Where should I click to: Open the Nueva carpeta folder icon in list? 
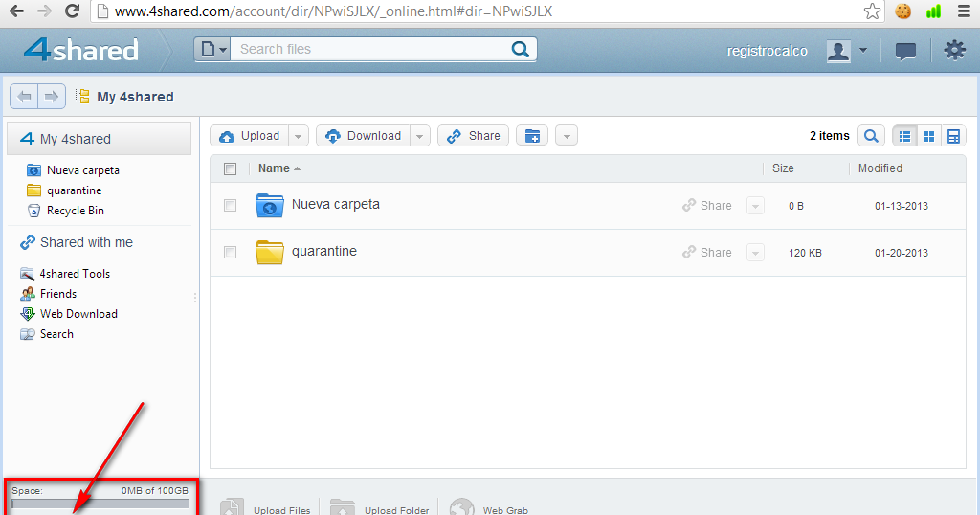pyautogui.click(x=269, y=206)
